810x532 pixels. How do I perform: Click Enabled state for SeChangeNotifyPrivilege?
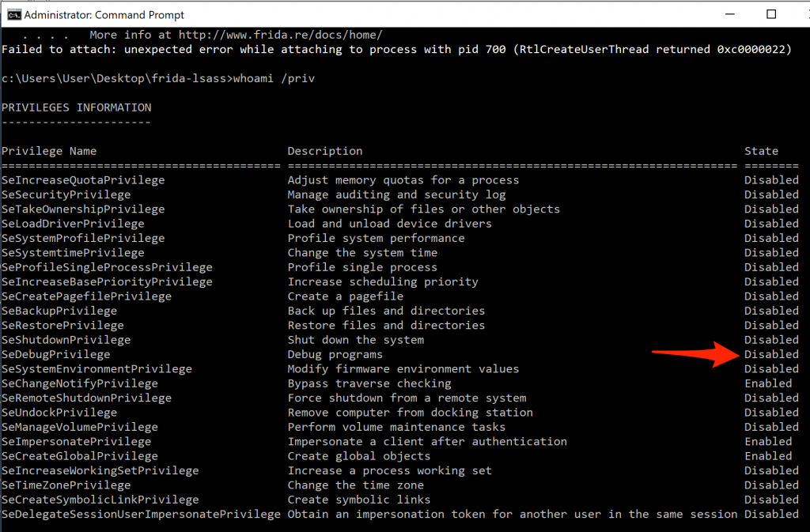pos(767,383)
